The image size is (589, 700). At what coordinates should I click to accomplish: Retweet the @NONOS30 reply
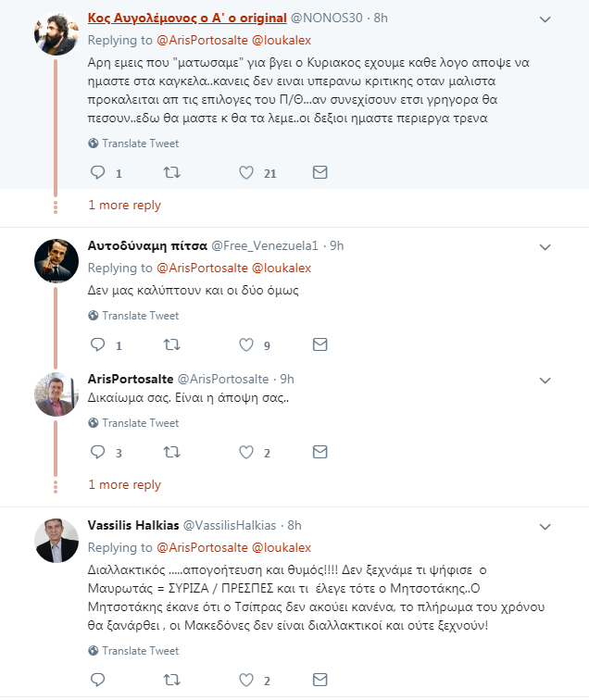tap(172, 172)
